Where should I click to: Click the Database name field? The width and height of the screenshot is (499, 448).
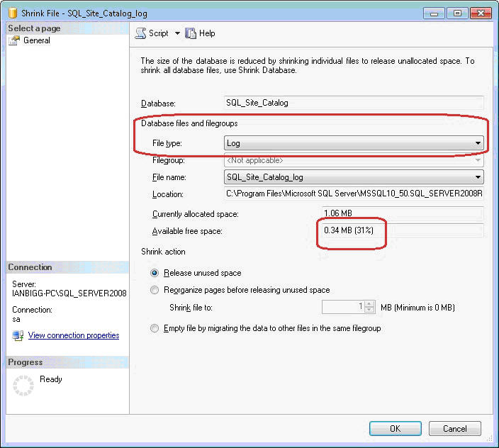[353, 103]
